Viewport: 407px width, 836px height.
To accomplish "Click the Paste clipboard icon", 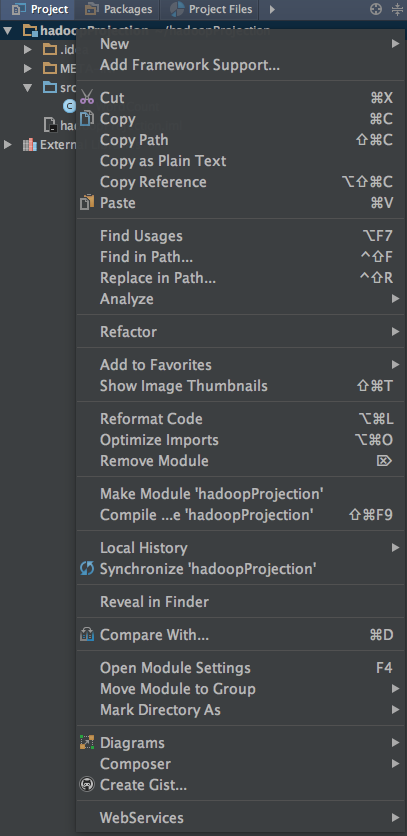I will pos(86,203).
